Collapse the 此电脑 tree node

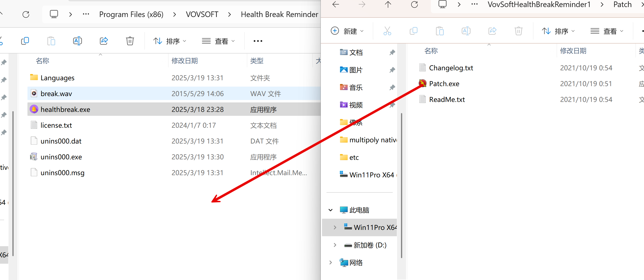click(331, 210)
